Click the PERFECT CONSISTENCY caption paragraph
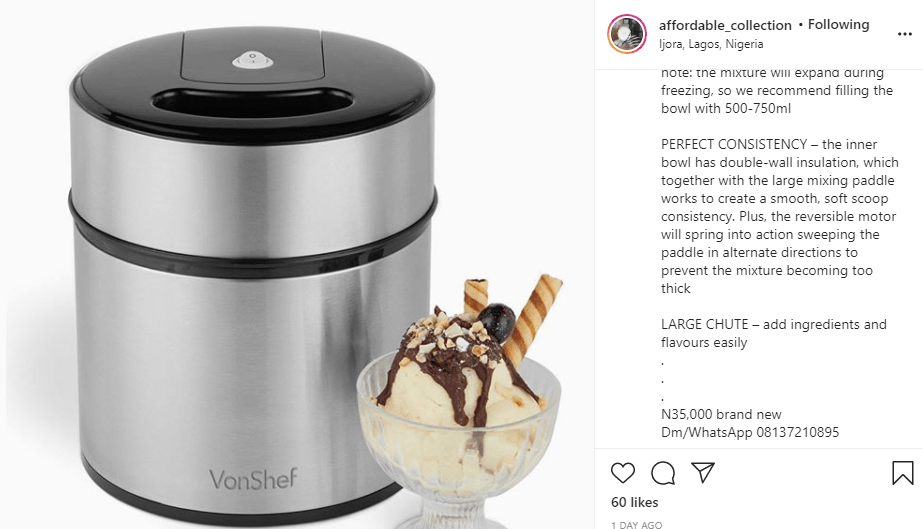This screenshot has height=529, width=923. tap(779, 217)
